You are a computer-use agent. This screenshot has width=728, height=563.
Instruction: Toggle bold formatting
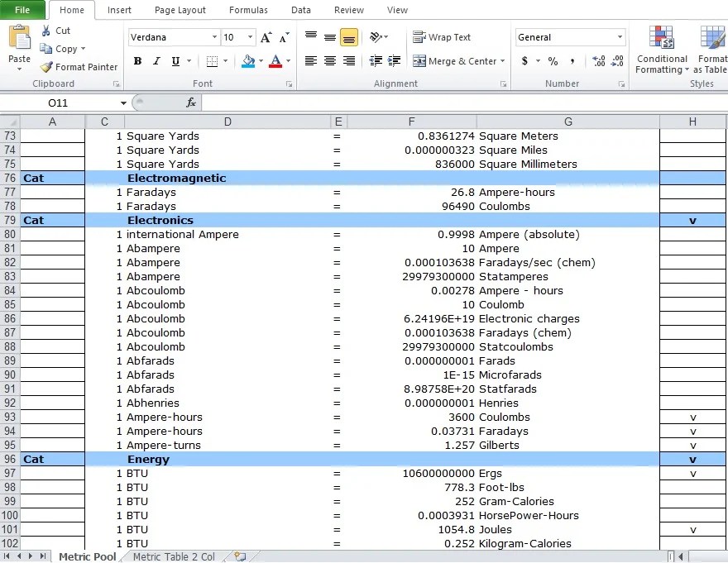pos(138,61)
